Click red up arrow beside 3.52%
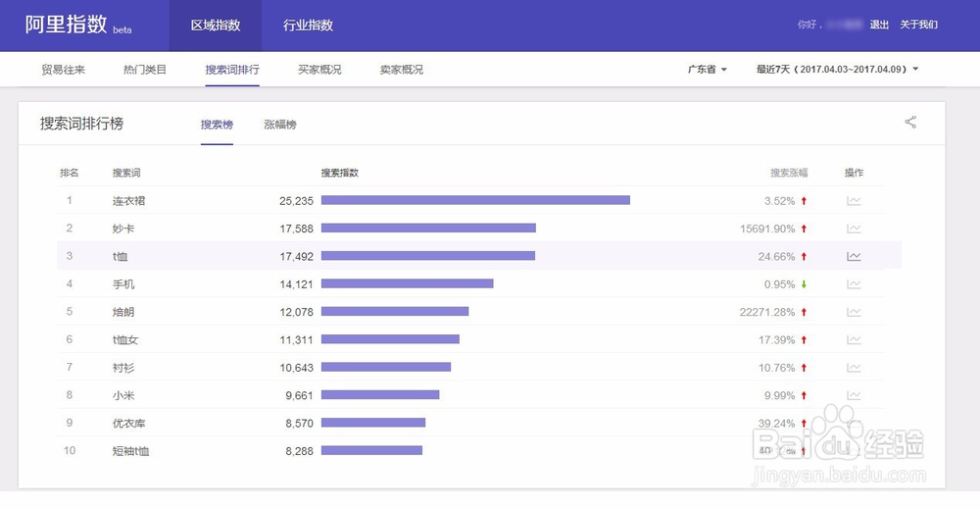 [805, 201]
